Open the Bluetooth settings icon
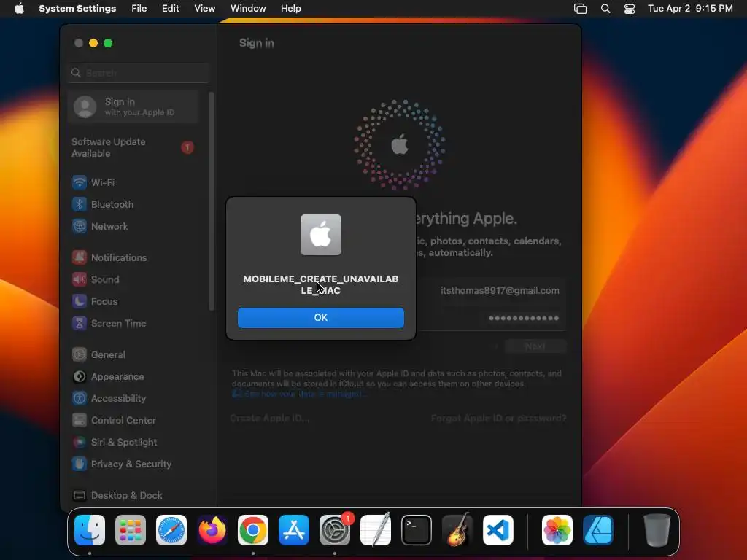Image resolution: width=747 pixels, height=560 pixels. [79, 204]
